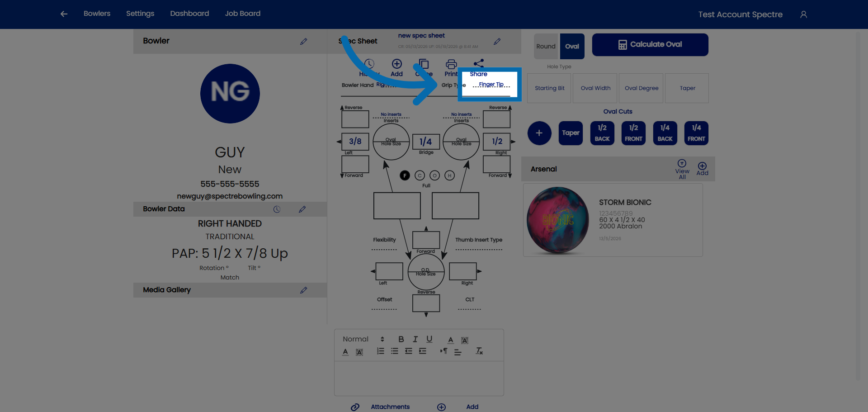Click the Calculate Oval button

(650, 45)
